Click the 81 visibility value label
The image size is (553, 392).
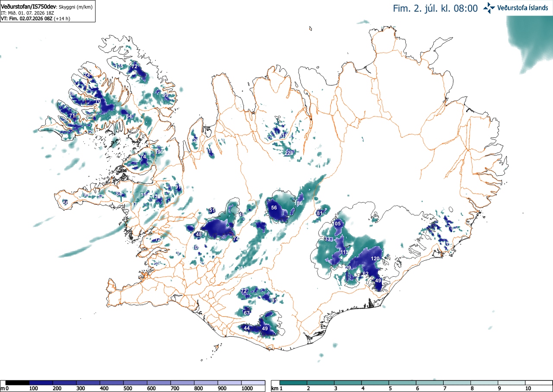tap(320, 213)
